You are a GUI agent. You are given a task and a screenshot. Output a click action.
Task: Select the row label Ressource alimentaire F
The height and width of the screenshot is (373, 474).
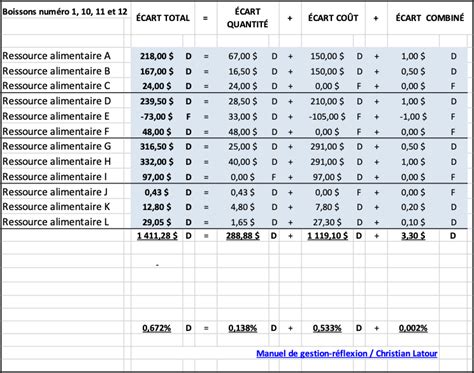point(56,132)
